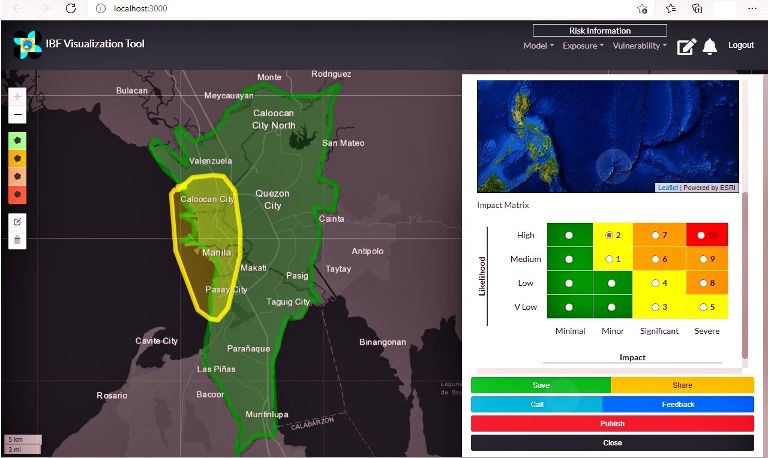
Task: Click the Risk Information header label
Action: pos(600,30)
